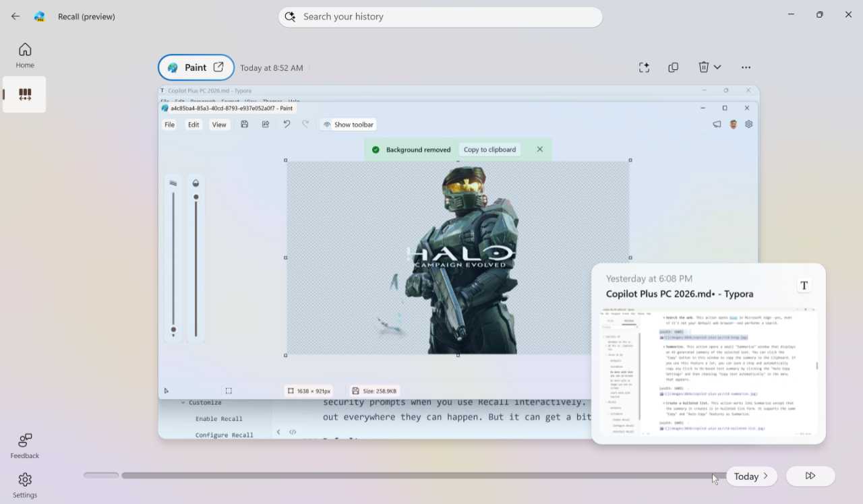Click the Save icon in Paint
The width and height of the screenshot is (863, 504).
tap(245, 125)
